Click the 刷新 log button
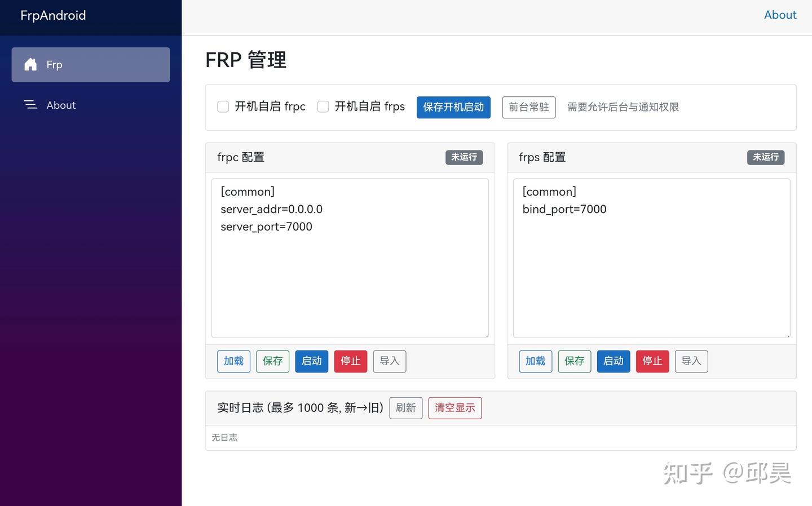The width and height of the screenshot is (812, 506). pos(406,408)
